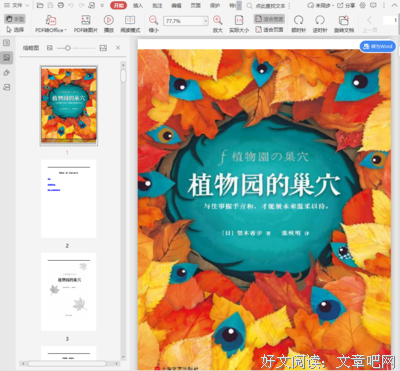
Task: Click the find text search box
Action: [x=268, y=6]
